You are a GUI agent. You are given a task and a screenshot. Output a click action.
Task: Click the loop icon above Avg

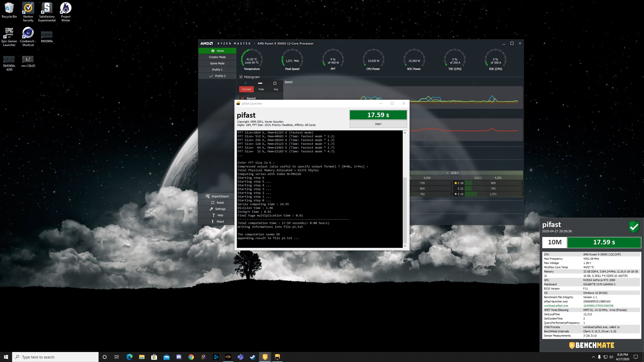[x=275, y=83]
